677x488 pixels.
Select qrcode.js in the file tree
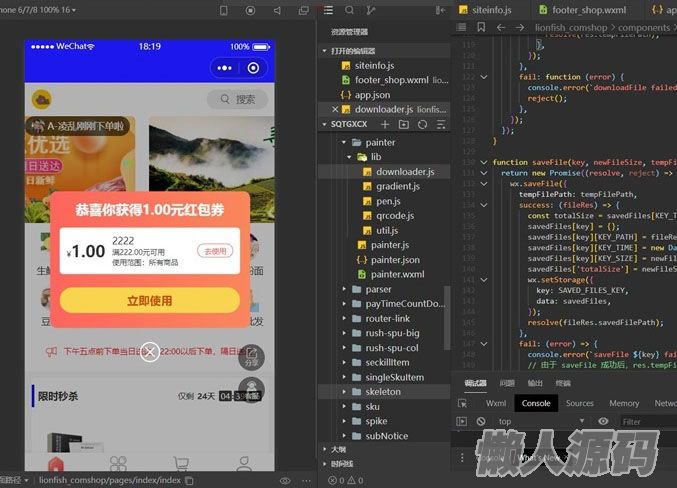coord(395,216)
